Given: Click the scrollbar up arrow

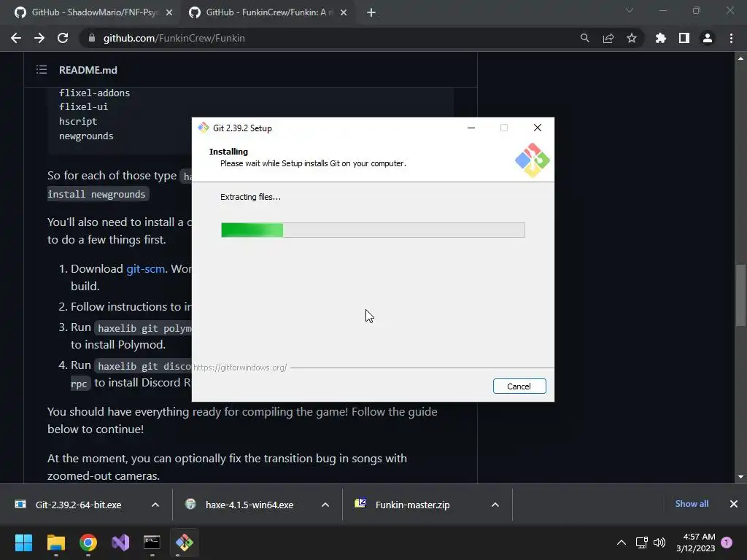Looking at the screenshot, I should [x=740, y=58].
